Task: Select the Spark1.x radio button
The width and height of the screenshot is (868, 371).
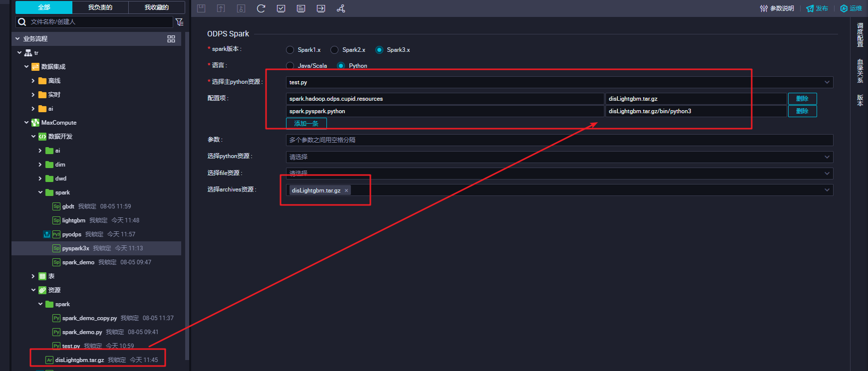Action: 290,50
